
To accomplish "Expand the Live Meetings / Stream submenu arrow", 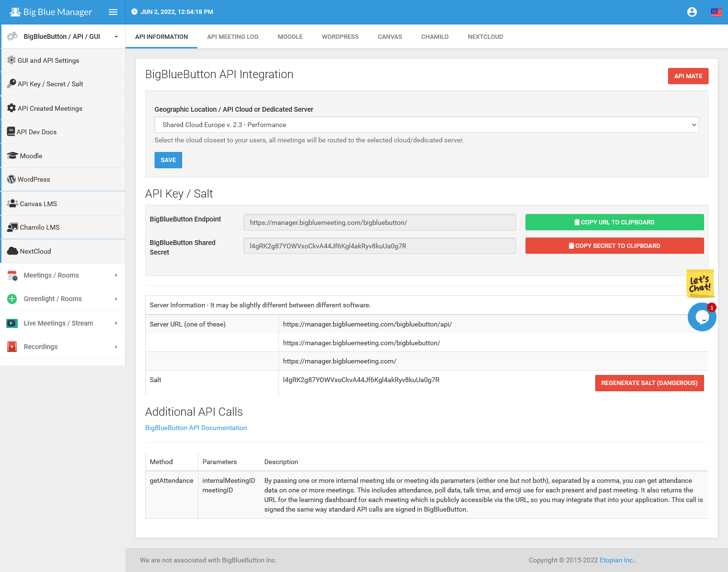I will point(116,323).
